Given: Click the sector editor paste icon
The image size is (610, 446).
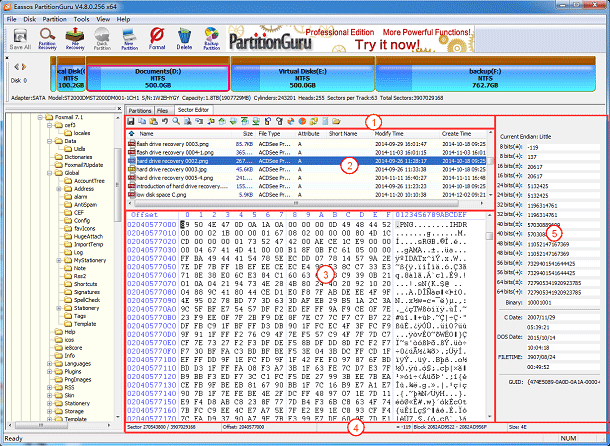Looking at the screenshot, I should (x=153, y=121).
